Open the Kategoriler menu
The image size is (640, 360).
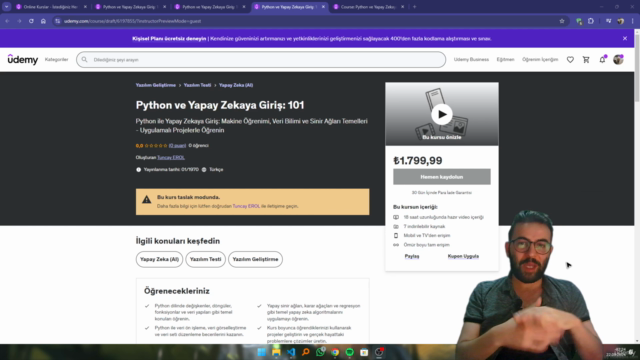[56, 60]
